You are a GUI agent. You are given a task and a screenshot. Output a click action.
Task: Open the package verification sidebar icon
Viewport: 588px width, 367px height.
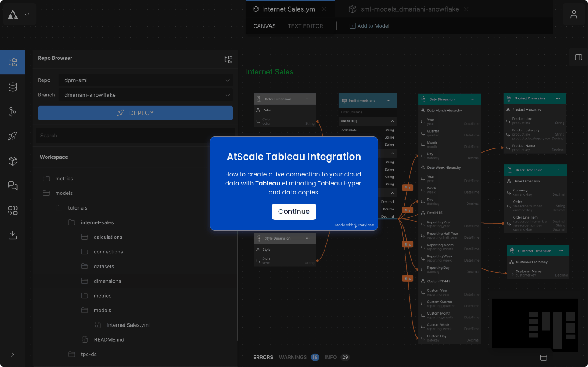coord(13,160)
